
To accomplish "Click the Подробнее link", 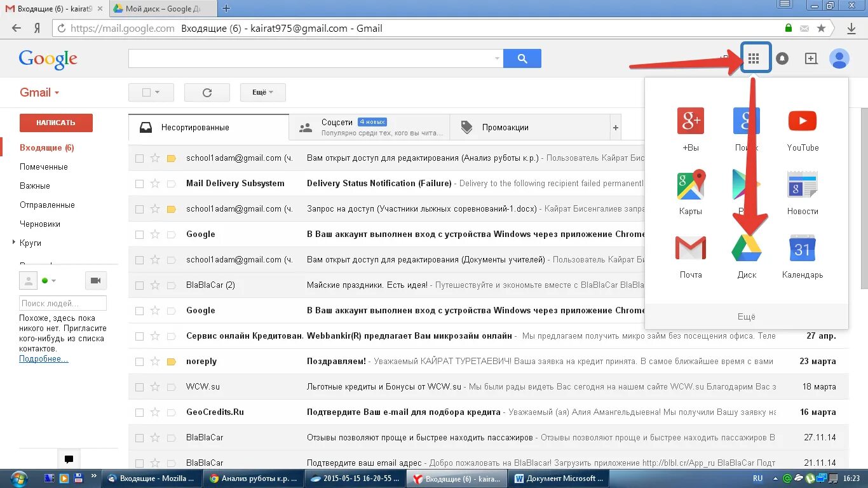I will (44, 359).
